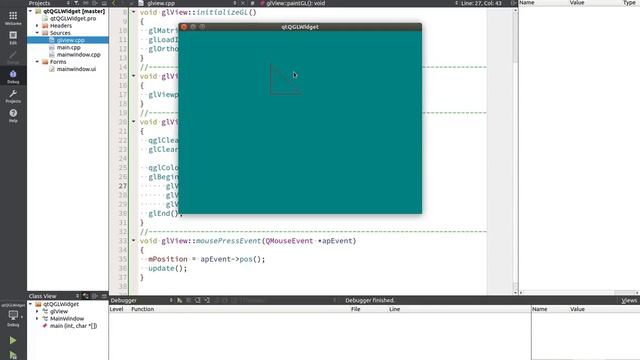Split the Projects side panel

tap(95, 3)
